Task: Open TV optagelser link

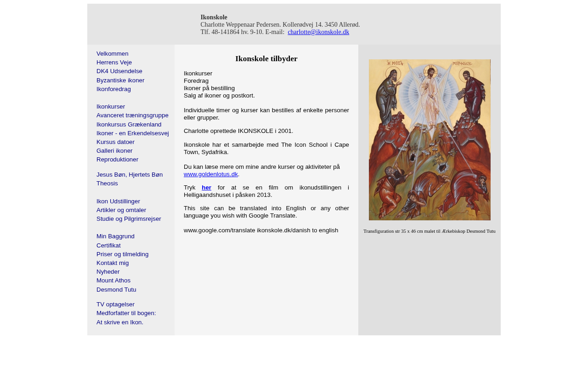Action: tap(115, 305)
